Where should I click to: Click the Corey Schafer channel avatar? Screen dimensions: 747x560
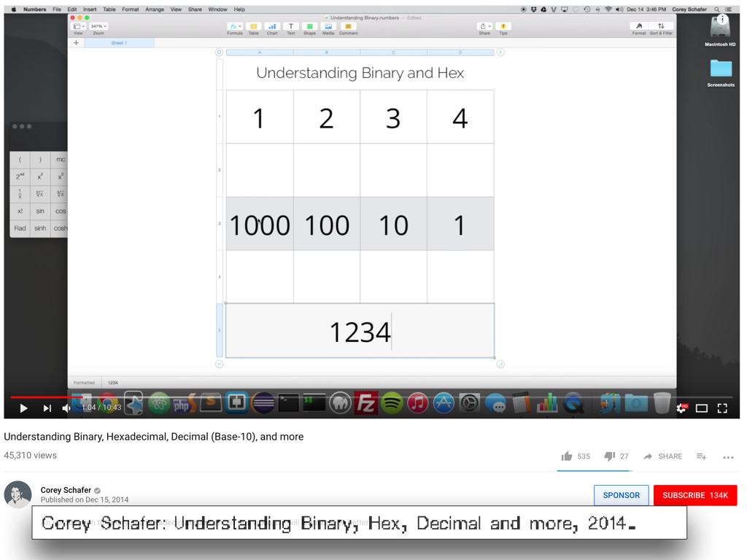(x=18, y=494)
